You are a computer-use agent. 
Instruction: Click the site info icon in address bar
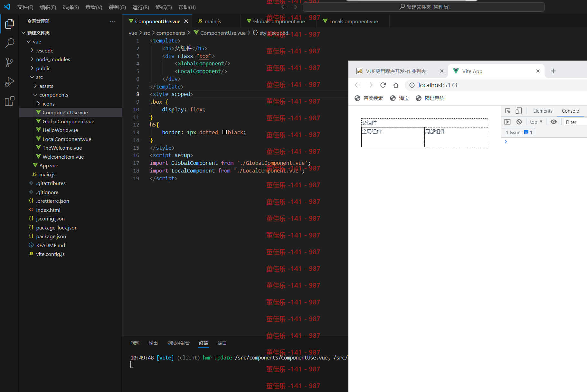pos(412,85)
